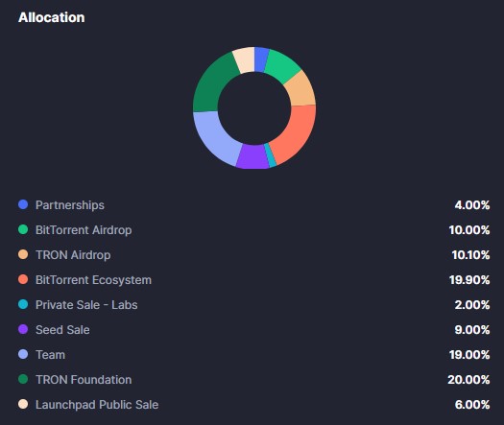Click the purple Seed Sale donut segment
This screenshot has height=425, width=504.
click(x=253, y=156)
